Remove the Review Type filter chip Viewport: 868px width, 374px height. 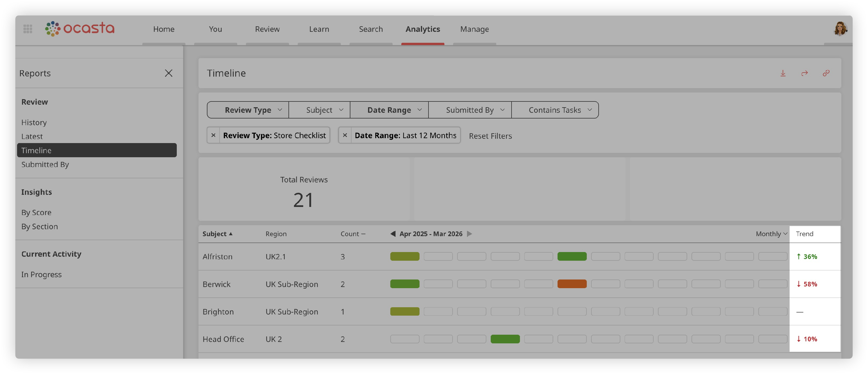coord(213,135)
